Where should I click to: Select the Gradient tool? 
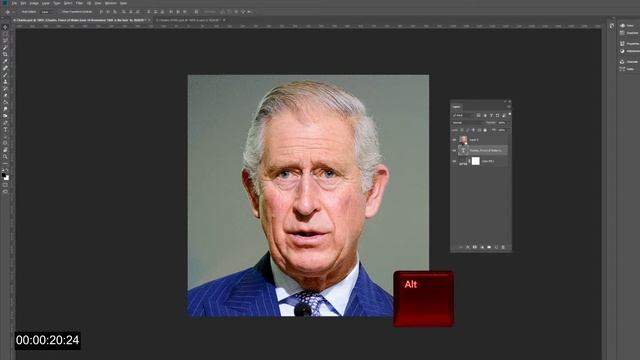[x=5, y=102]
